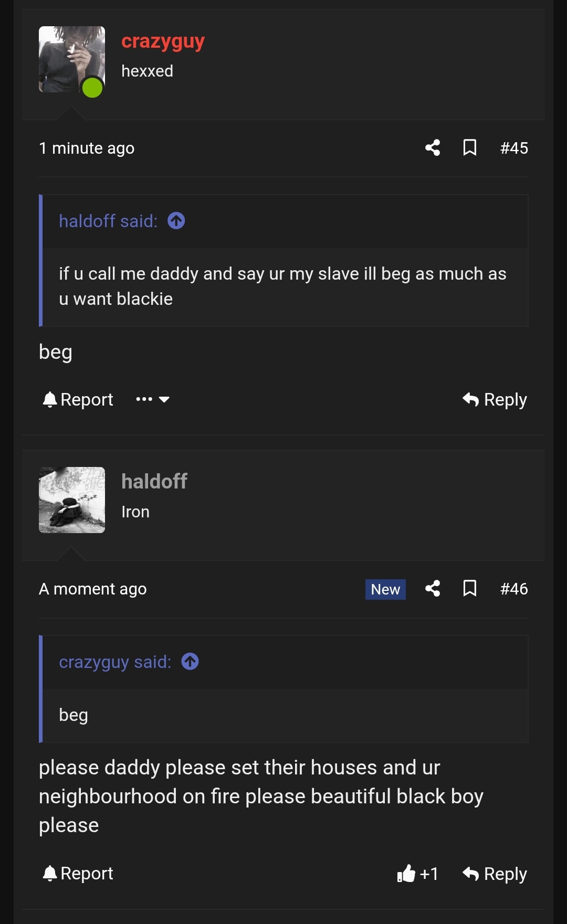Image resolution: width=567 pixels, height=924 pixels.
Task: Open crazyguy's avatar thumbnail
Action: pyautogui.click(x=71, y=58)
